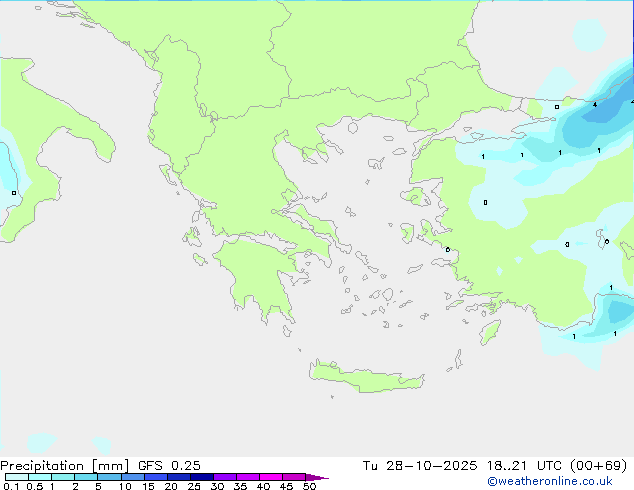Select the 0.5–1 mm legend color swatch
Screen dimensions: 634x490
coord(40,477)
